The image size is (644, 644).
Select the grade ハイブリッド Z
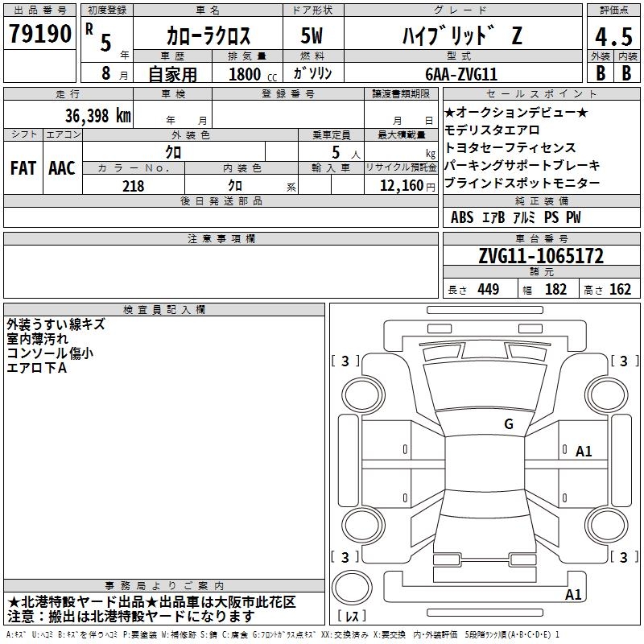tap(460, 36)
